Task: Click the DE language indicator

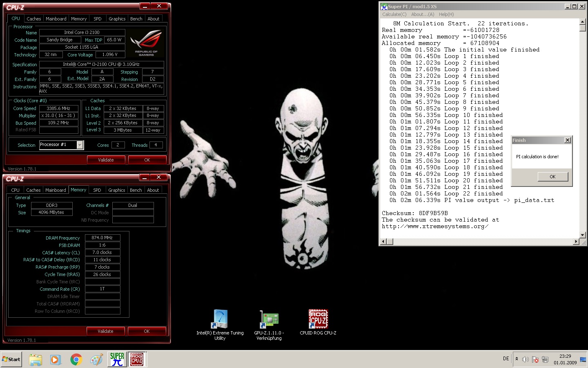Action: tap(506, 359)
